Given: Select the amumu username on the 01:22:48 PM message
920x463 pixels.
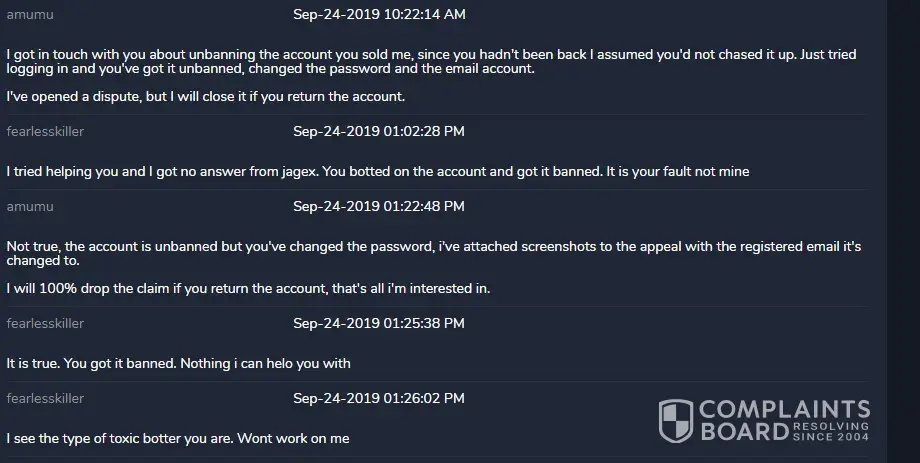Looking at the screenshot, I should tap(30, 207).
